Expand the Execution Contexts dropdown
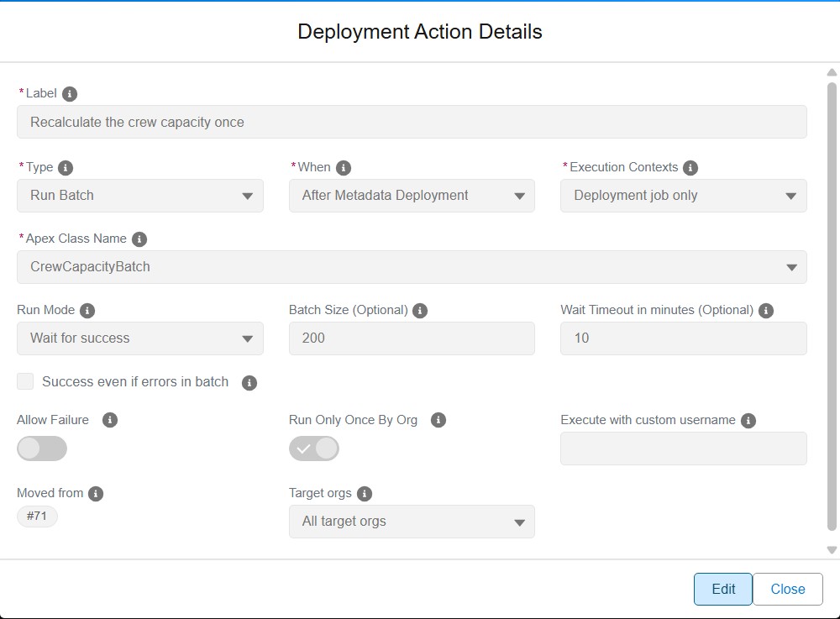The height and width of the screenshot is (619, 840). pos(684,196)
